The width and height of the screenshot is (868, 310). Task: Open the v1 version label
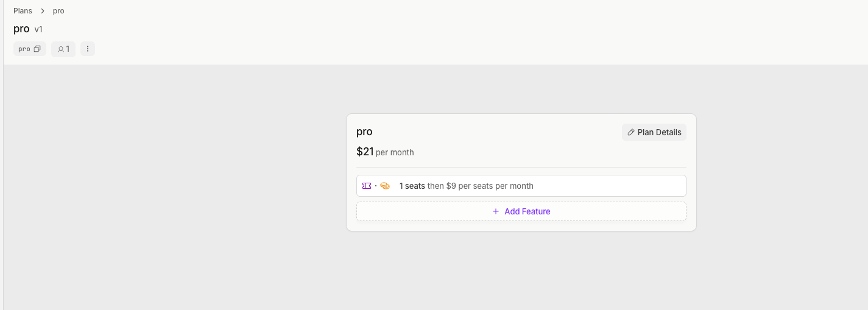[38, 29]
